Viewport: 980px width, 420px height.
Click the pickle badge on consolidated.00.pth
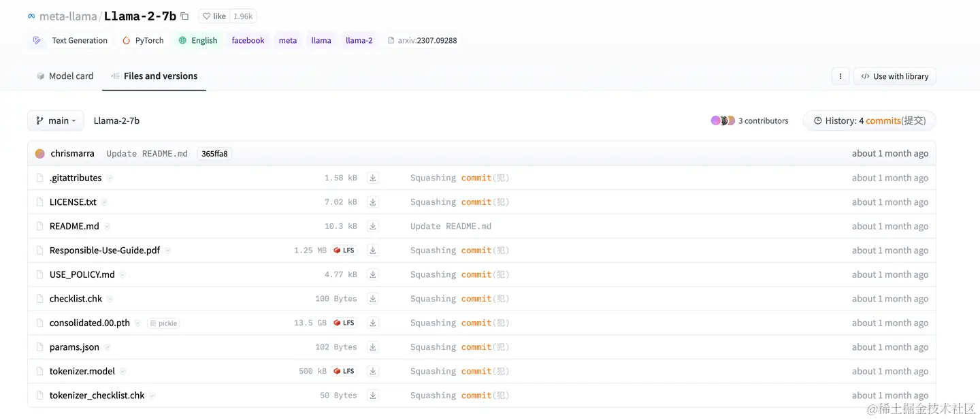163,323
